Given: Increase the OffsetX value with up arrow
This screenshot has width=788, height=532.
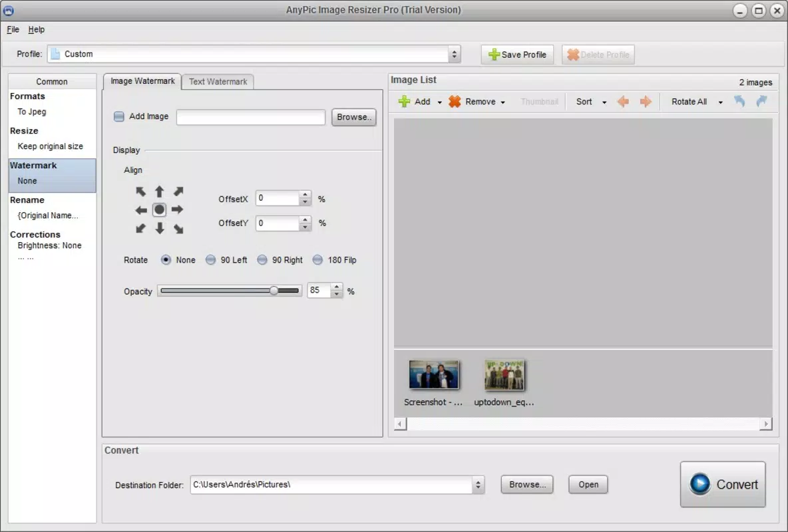Looking at the screenshot, I should pyautogui.click(x=305, y=194).
